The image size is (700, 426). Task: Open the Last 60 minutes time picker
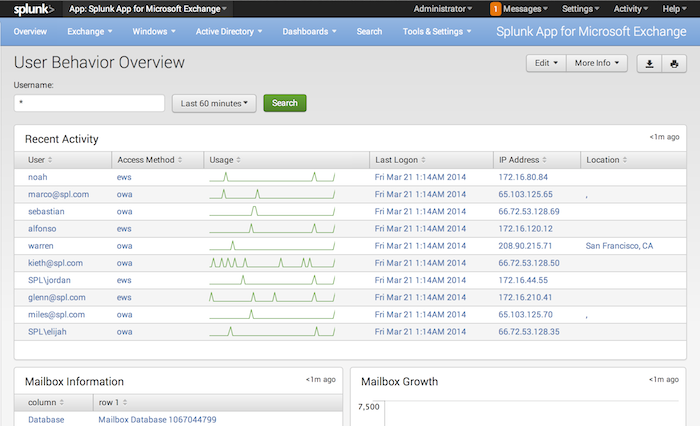coord(214,103)
